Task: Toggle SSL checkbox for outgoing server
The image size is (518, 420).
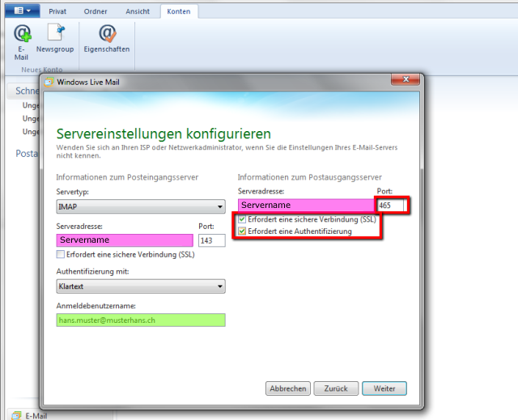Action: tap(242, 220)
